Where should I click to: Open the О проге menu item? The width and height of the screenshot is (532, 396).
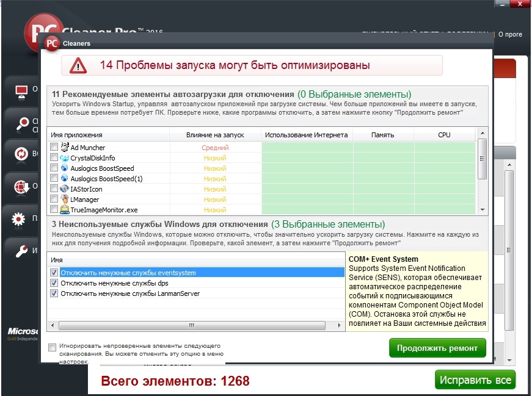(510, 34)
